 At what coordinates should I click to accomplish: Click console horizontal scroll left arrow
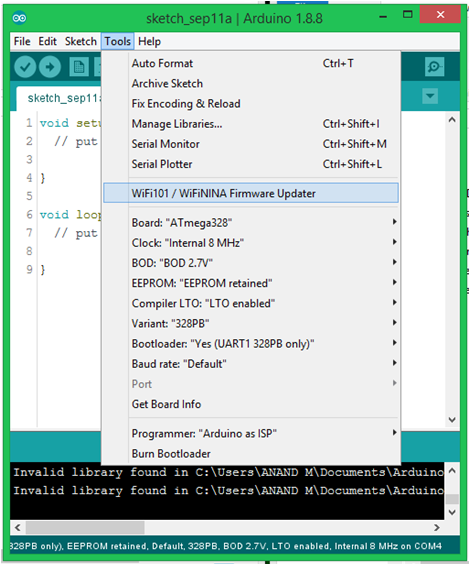17,528
